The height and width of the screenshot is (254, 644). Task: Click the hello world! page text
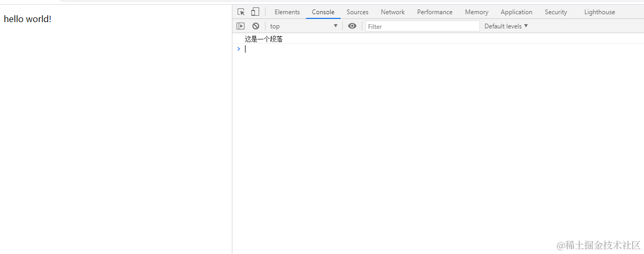(x=27, y=19)
